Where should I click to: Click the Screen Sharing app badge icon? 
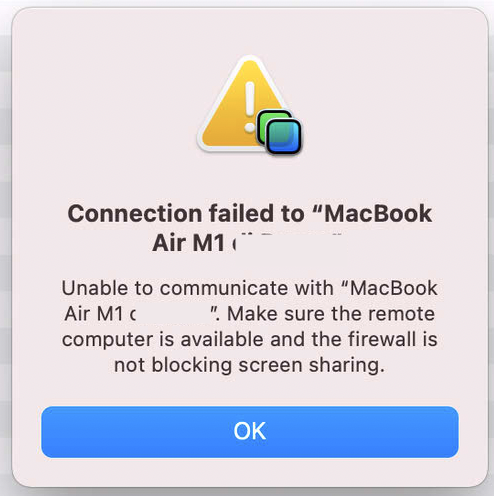click(x=279, y=133)
